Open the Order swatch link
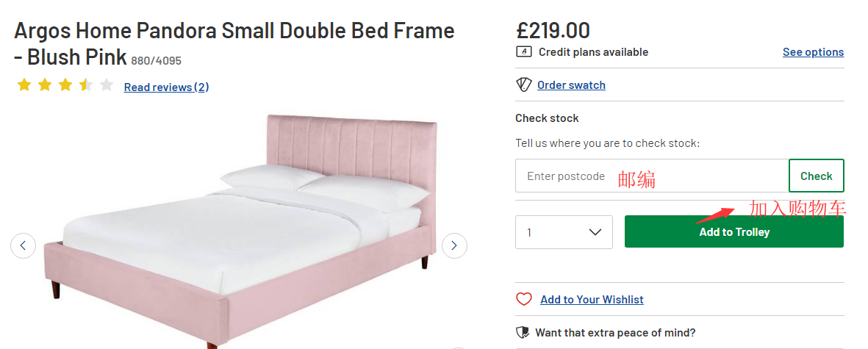The width and height of the screenshot is (868, 349). click(571, 84)
